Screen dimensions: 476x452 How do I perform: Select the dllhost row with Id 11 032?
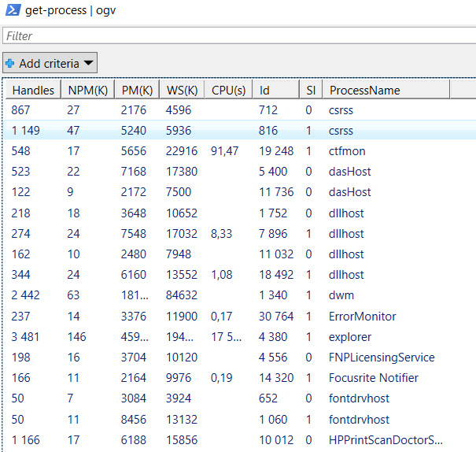point(240,254)
